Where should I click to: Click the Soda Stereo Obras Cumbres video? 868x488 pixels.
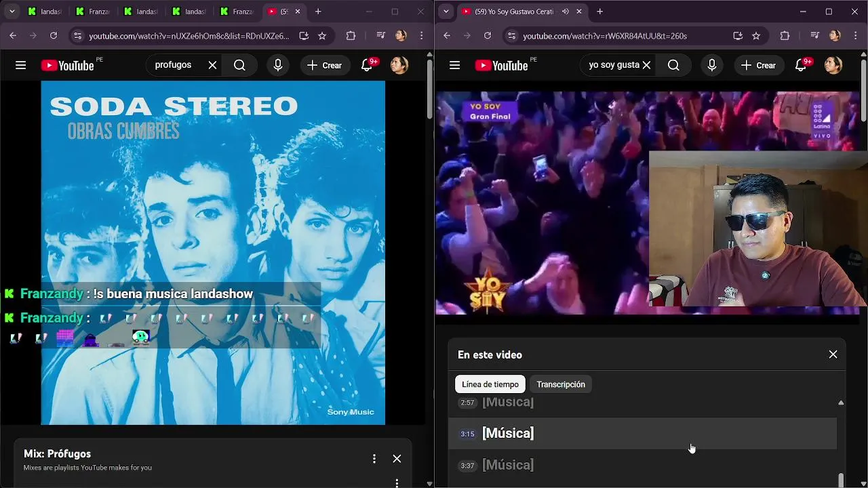(213, 253)
